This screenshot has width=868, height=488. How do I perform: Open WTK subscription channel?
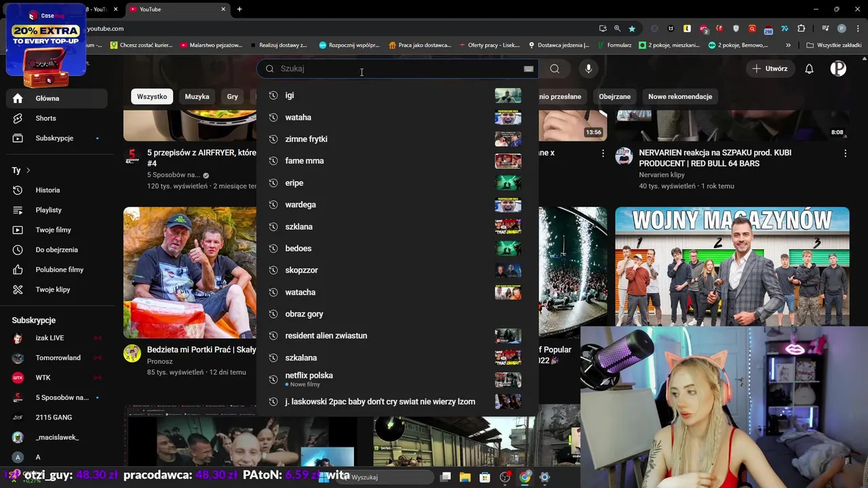click(57, 378)
